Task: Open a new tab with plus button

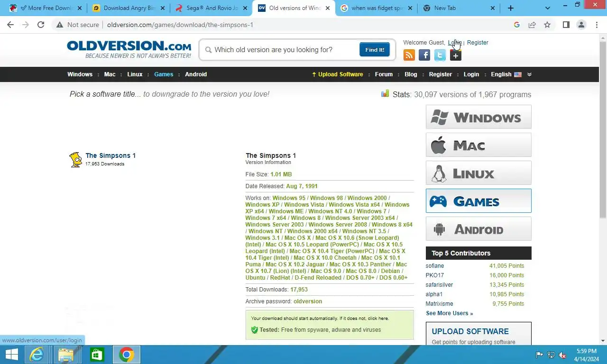Action: (511, 8)
